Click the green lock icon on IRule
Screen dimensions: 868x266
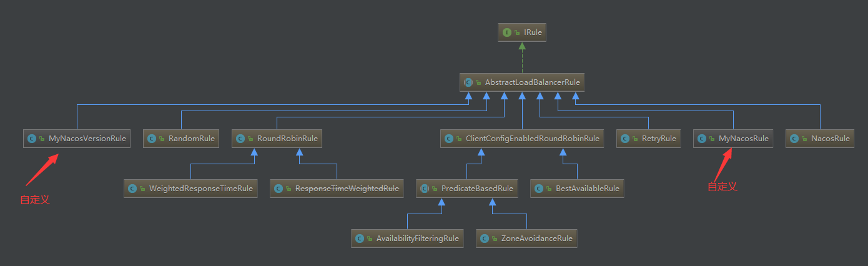coord(518,33)
